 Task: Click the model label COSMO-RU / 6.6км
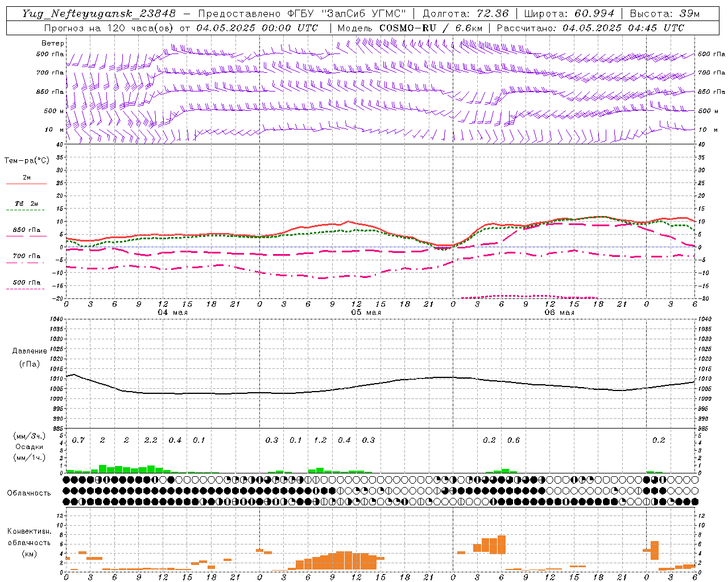(431, 28)
